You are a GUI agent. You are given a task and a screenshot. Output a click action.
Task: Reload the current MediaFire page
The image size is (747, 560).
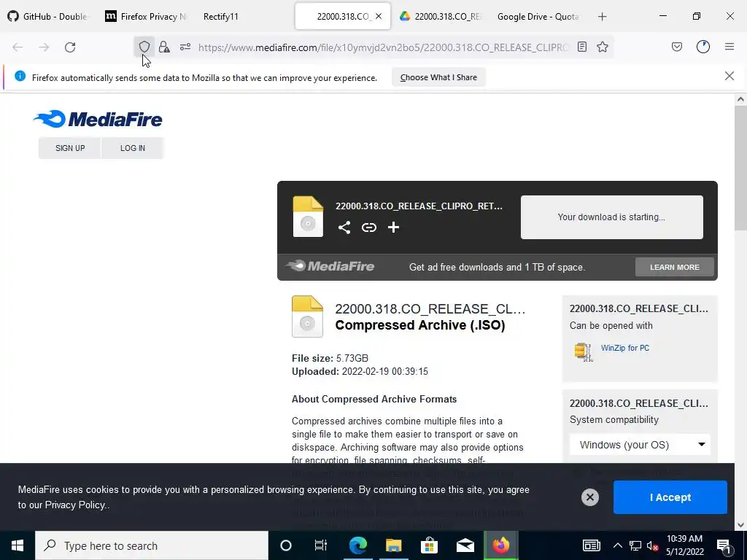70,47
